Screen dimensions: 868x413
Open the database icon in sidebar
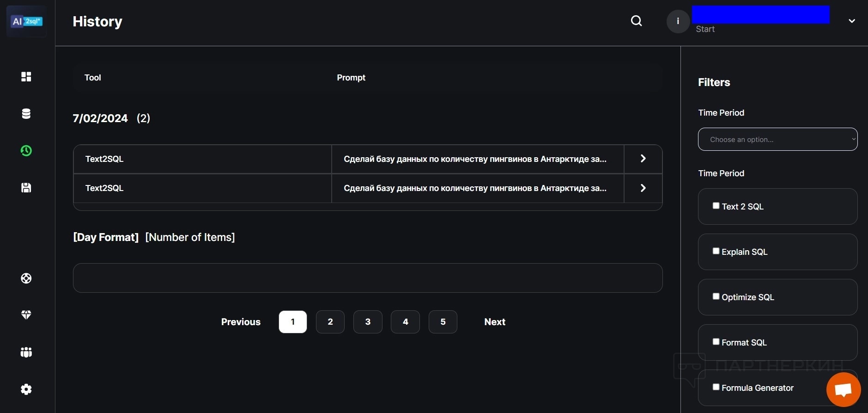click(x=26, y=114)
